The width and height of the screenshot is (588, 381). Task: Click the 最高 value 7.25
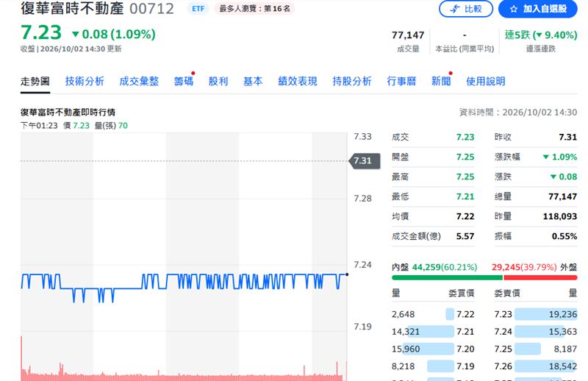(465, 177)
